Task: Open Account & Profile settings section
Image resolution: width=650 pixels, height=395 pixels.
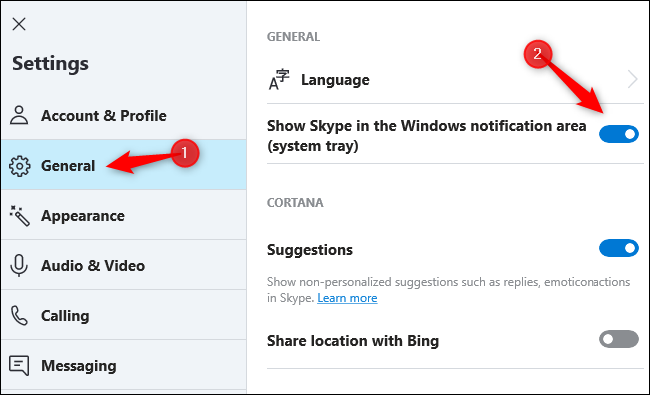Action: pyautogui.click(x=124, y=115)
